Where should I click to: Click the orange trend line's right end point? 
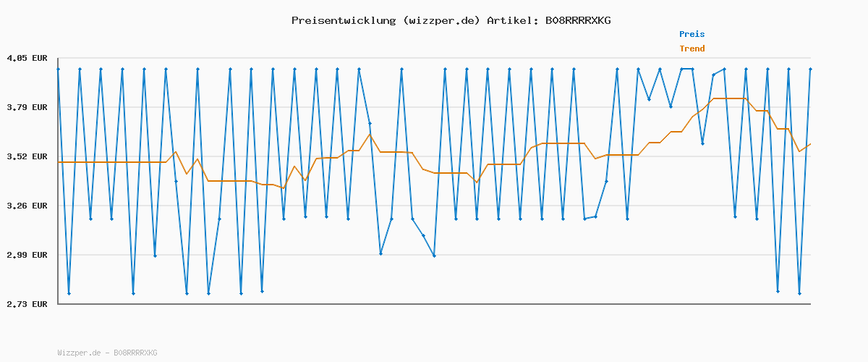[810, 144]
